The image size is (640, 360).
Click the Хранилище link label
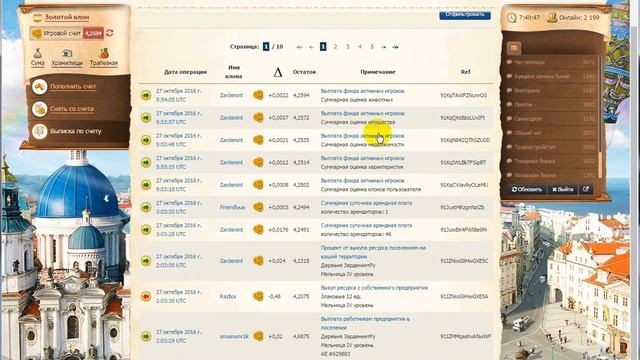pyautogui.click(x=67, y=63)
